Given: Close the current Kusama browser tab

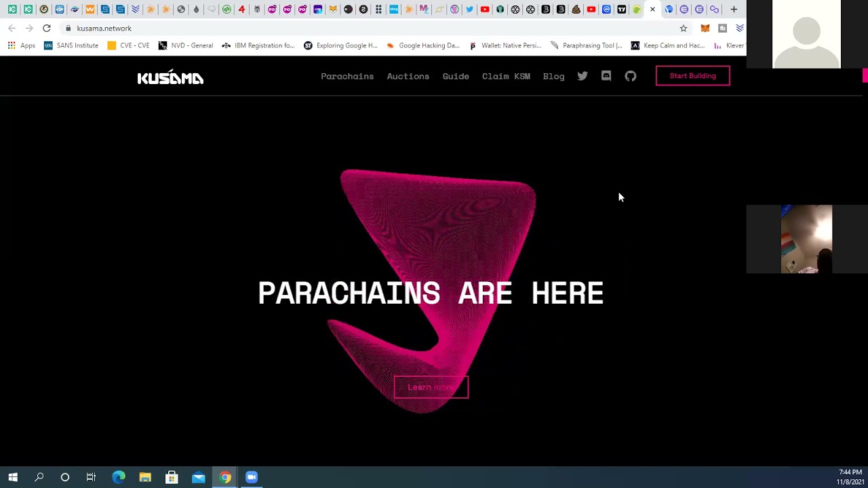Looking at the screenshot, I should point(652,9).
